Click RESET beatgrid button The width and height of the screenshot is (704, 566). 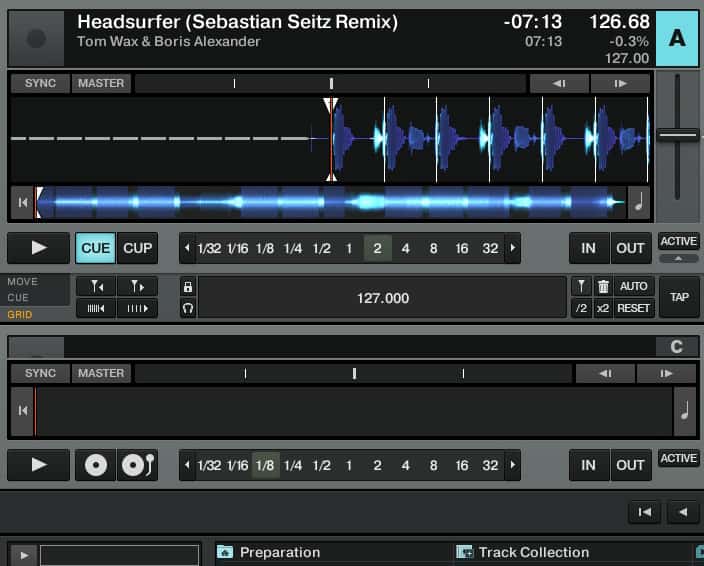tap(634, 308)
